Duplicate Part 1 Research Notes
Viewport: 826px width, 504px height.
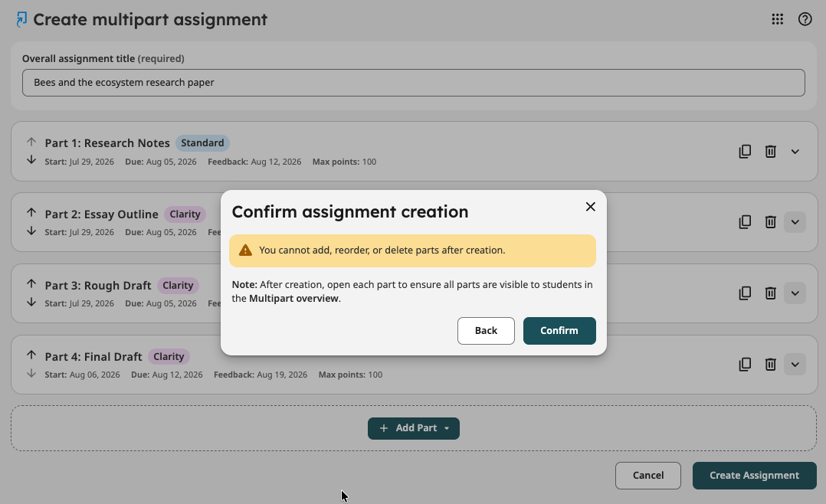[x=745, y=152]
